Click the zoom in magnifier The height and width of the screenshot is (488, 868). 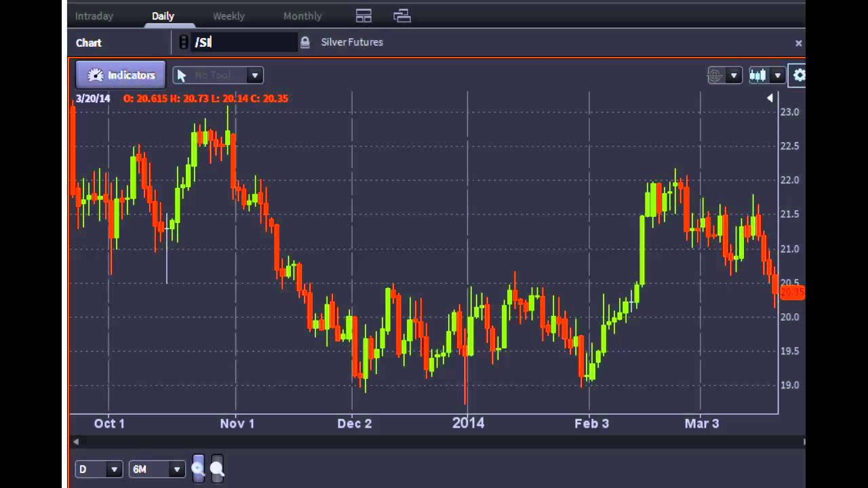point(198,468)
